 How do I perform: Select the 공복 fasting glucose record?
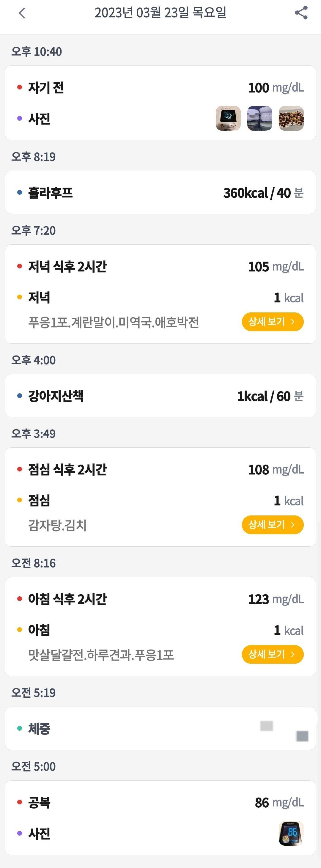[x=160, y=802]
